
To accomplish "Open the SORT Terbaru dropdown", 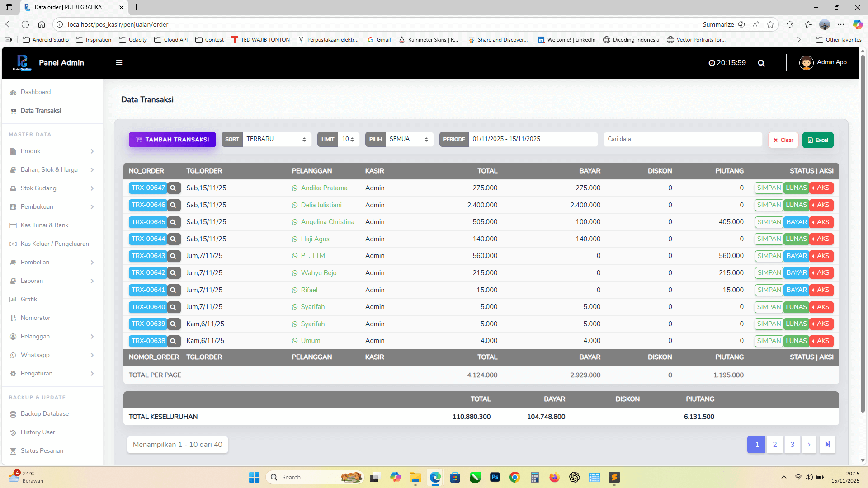I will point(277,139).
